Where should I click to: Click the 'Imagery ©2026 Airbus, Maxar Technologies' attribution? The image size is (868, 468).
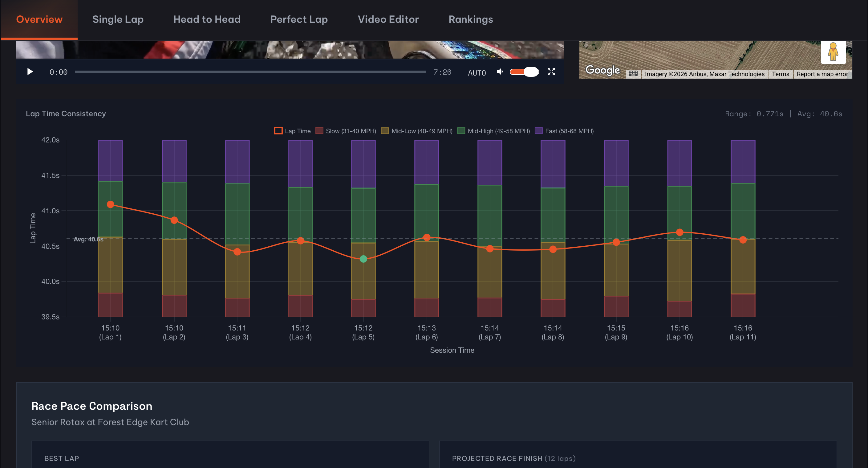pos(704,74)
